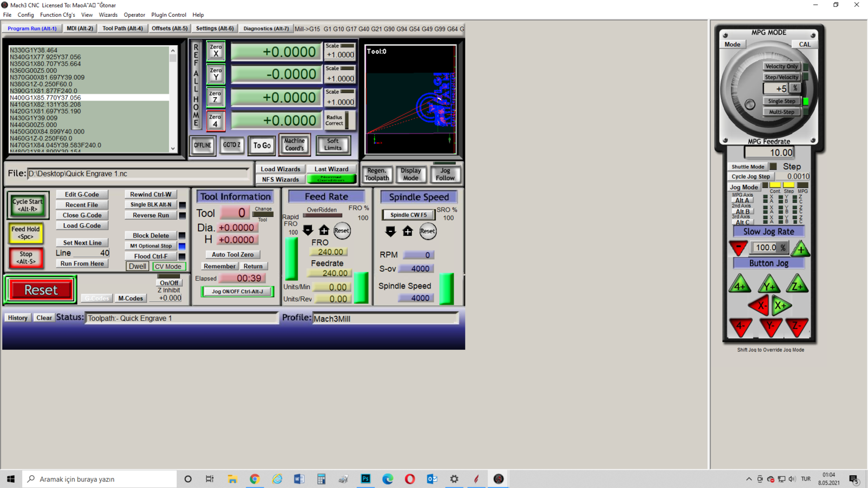The image size is (868, 488).
Task: Enable Block Delete option
Action: click(x=151, y=235)
